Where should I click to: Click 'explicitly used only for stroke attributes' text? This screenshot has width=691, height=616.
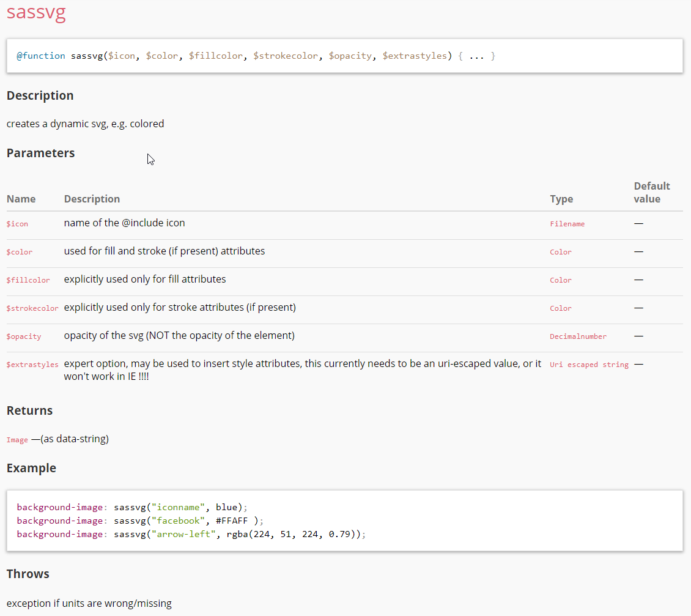[180, 307]
